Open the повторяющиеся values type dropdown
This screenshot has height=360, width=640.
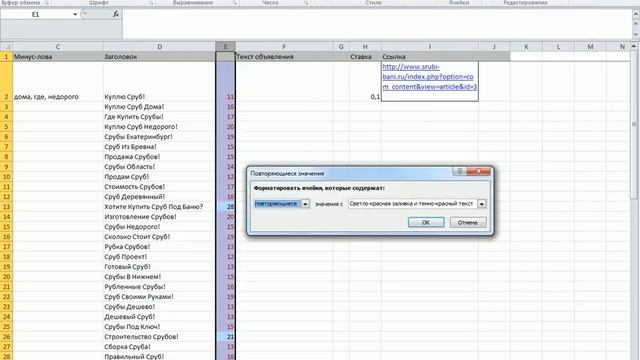[305, 204]
